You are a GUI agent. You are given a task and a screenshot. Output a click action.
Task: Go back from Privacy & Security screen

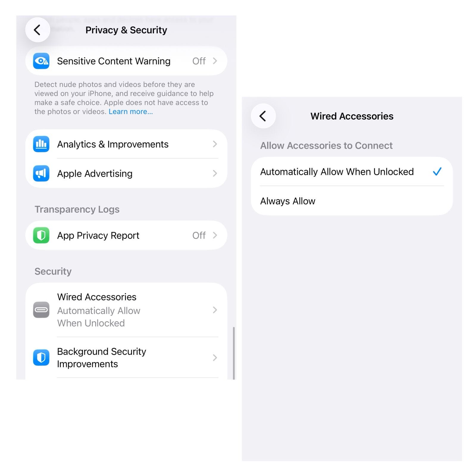[37, 30]
